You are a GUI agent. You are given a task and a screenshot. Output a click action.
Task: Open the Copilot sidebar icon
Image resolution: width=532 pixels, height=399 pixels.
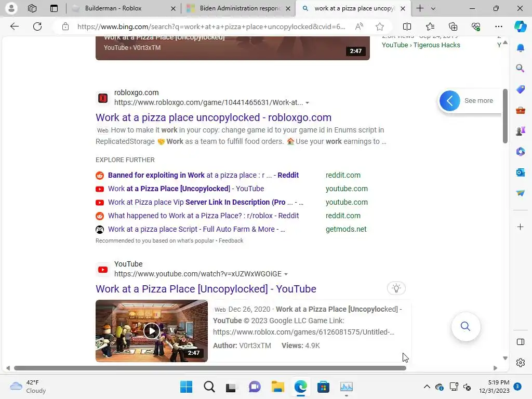[520, 26]
